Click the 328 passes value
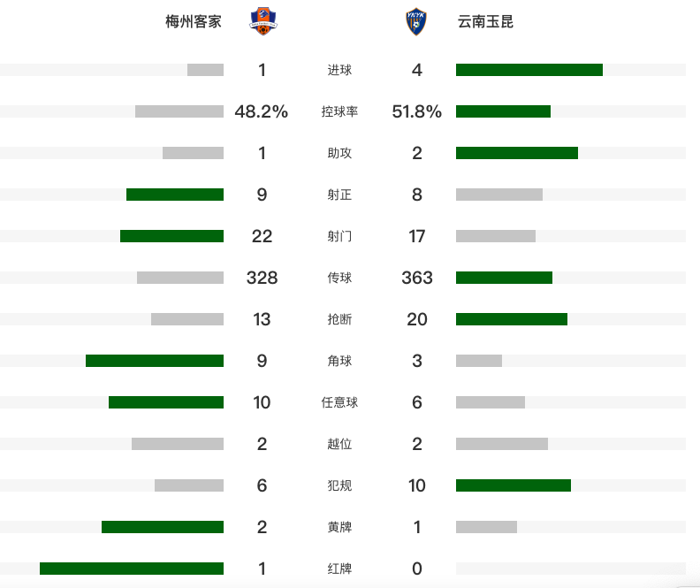This screenshot has height=588, width=700. [x=262, y=278]
